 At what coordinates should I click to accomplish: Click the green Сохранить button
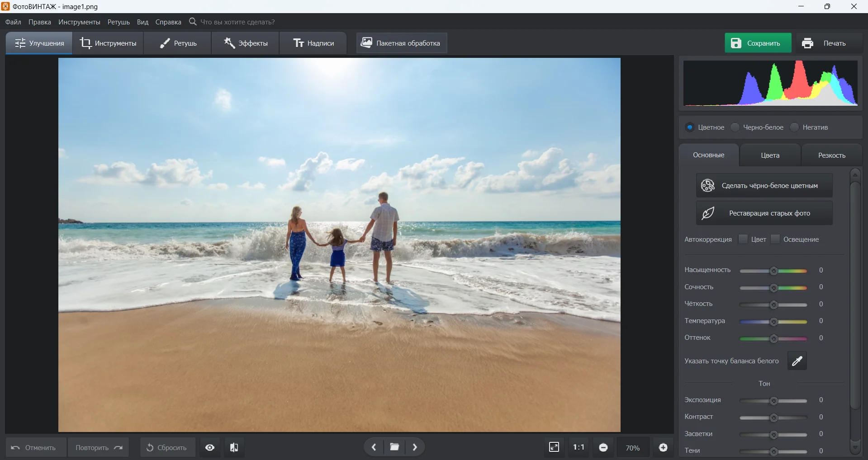click(758, 43)
